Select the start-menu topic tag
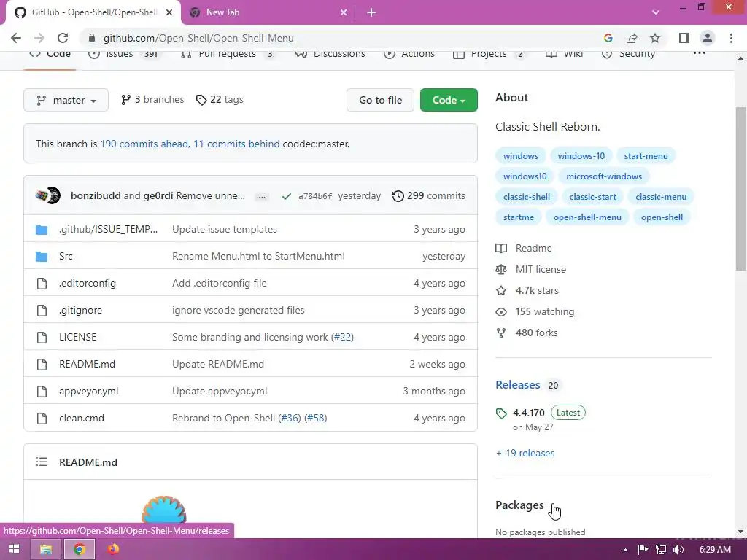The height and width of the screenshot is (560, 747). pyautogui.click(x=646, y=156)
